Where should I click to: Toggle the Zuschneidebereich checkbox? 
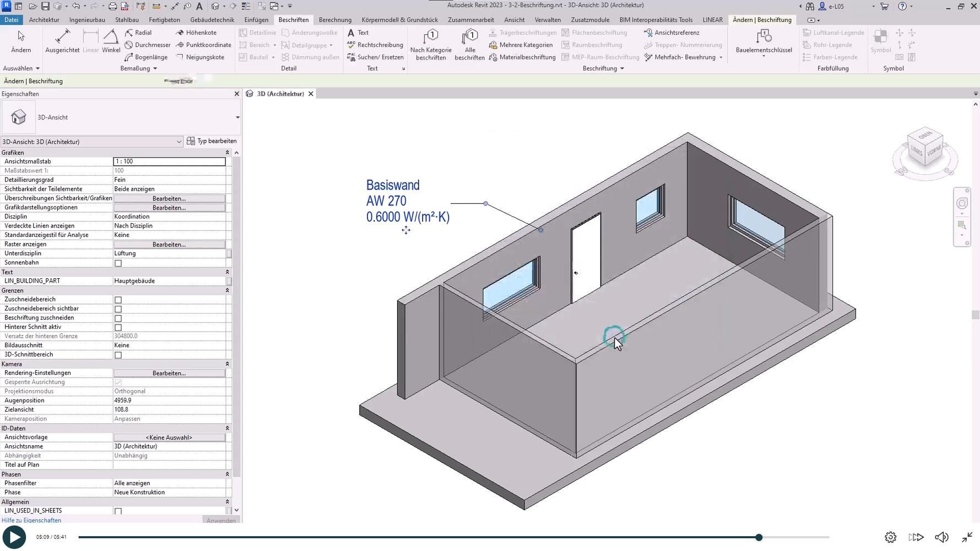point(118,300)
